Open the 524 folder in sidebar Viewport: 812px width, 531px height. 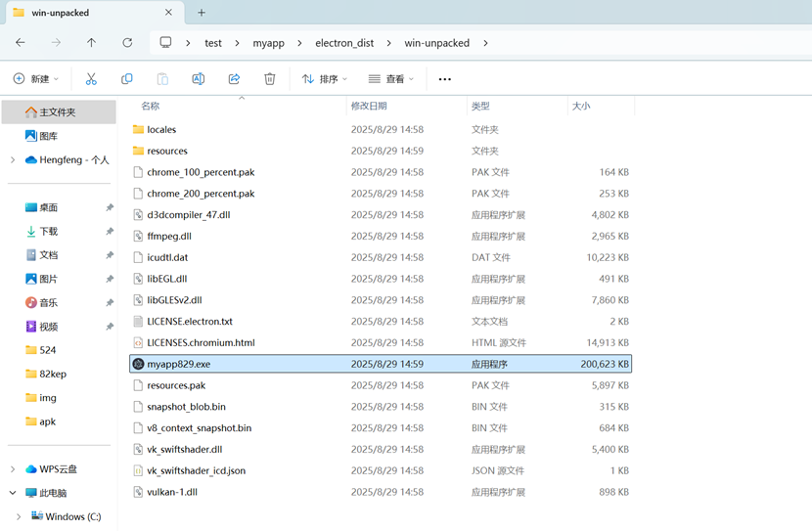pos(41,350)
